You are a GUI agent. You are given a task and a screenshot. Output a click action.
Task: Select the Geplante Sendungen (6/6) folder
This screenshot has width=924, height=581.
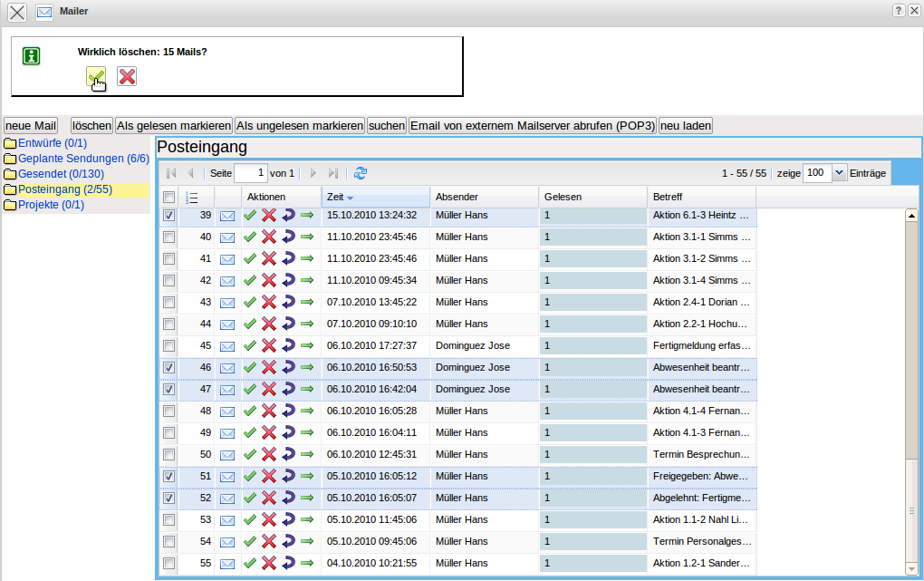83,159
